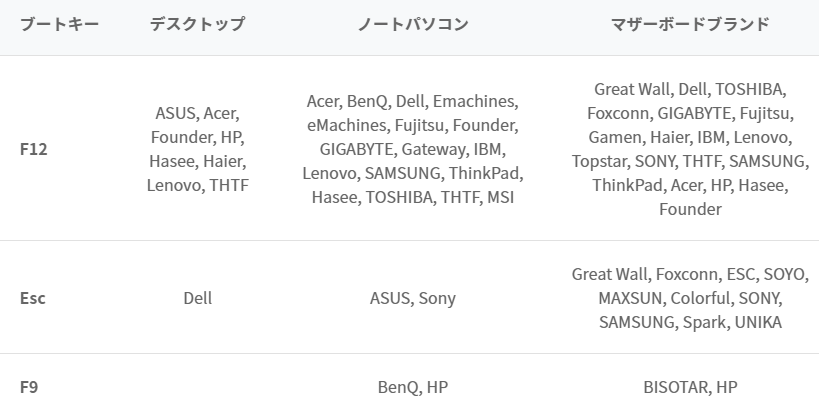Click the F12 boot key row label
The width and height of the screenshot is (819, 409).
(x=34, y=149)
